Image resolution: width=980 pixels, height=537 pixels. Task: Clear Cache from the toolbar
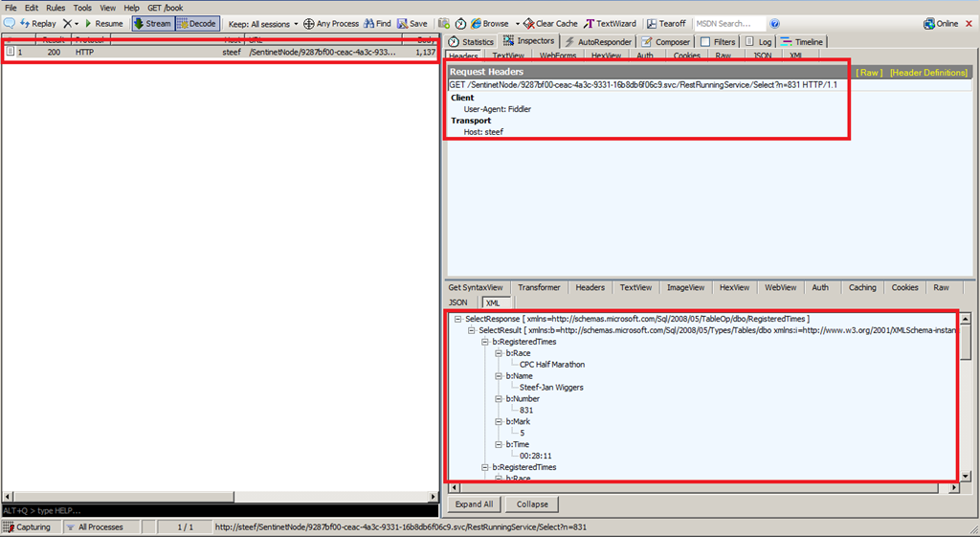click(550, 23)
